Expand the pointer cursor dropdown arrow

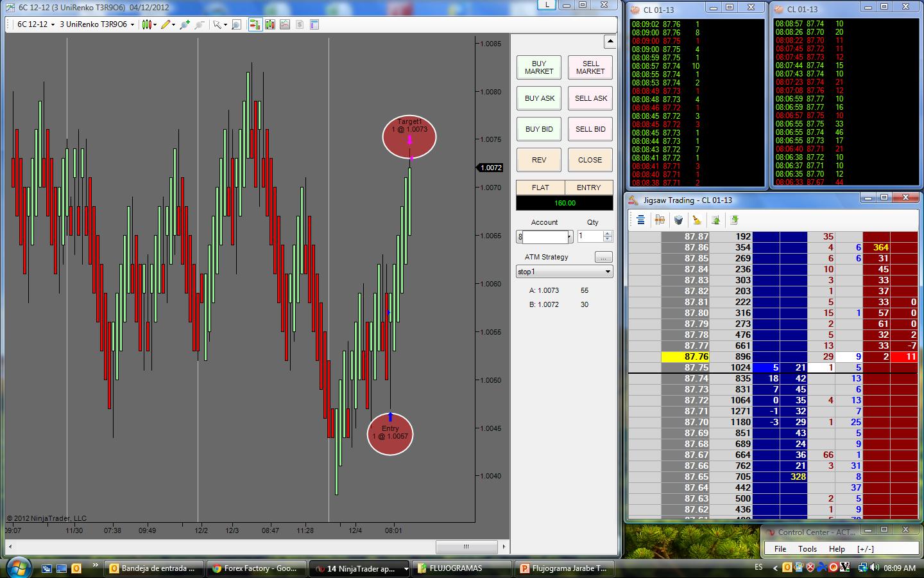[x=225, y=25]
